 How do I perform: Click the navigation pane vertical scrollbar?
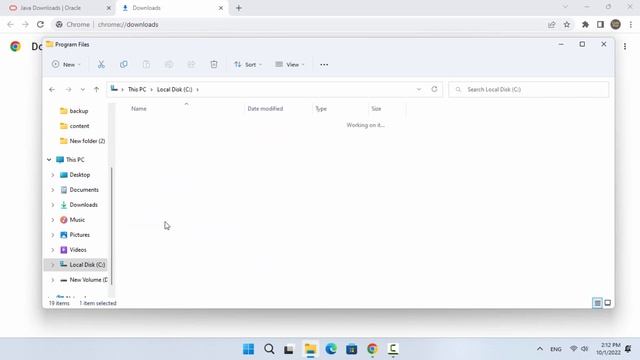(x=111, y=226)
